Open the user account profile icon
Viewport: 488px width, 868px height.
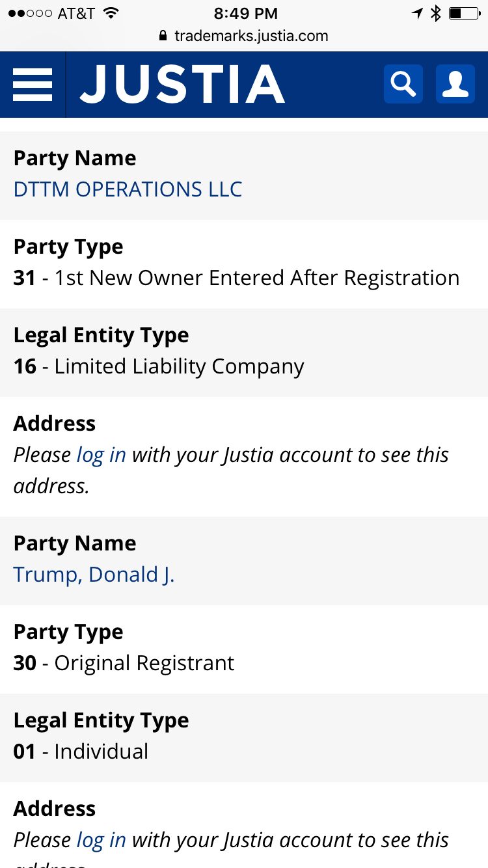pyautogui.click(x=455, y=84)
